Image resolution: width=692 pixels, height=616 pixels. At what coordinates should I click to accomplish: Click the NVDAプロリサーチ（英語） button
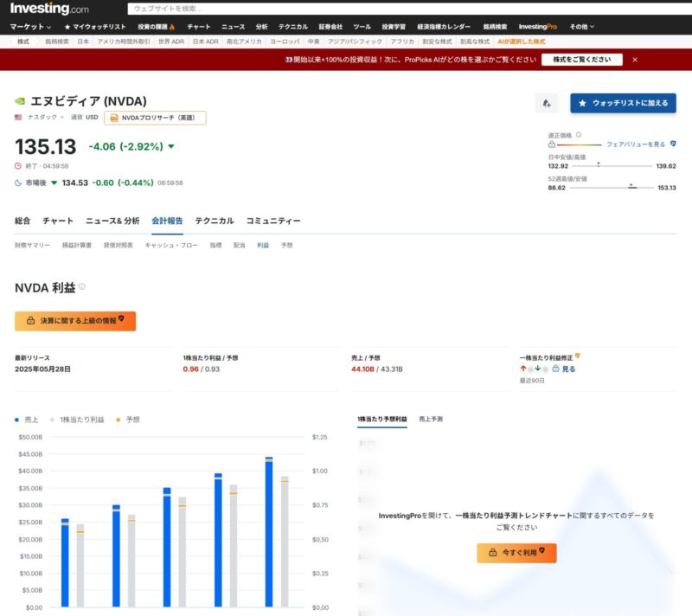(155, 118)
